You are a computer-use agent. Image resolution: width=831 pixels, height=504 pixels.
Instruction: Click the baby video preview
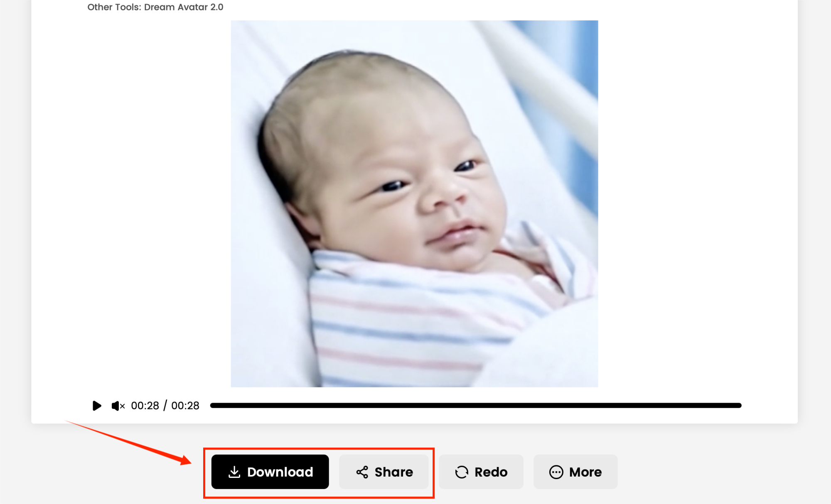coord(415,204)
